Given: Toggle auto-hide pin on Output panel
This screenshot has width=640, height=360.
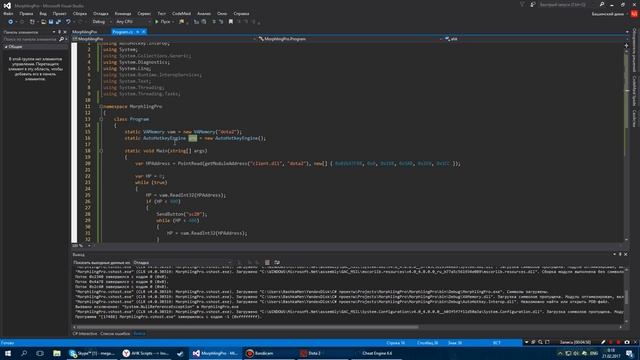Looking at the screenshot, I should tap(620, 254).
